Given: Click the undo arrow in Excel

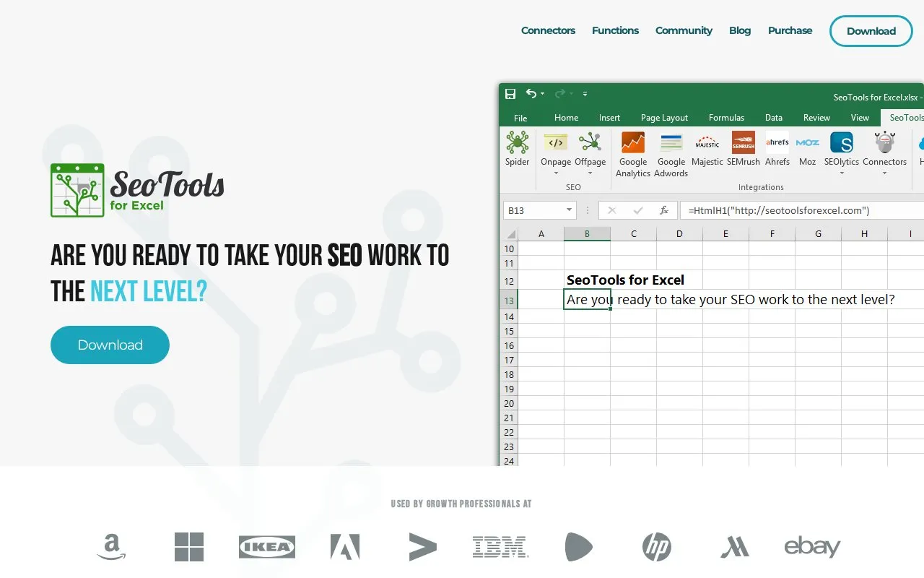Looking at the screenshot, I should [531, 94].
